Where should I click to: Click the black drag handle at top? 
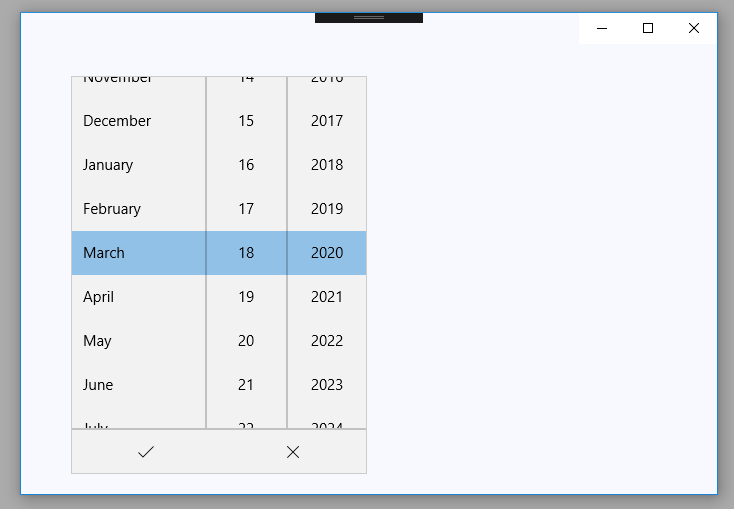369,18
